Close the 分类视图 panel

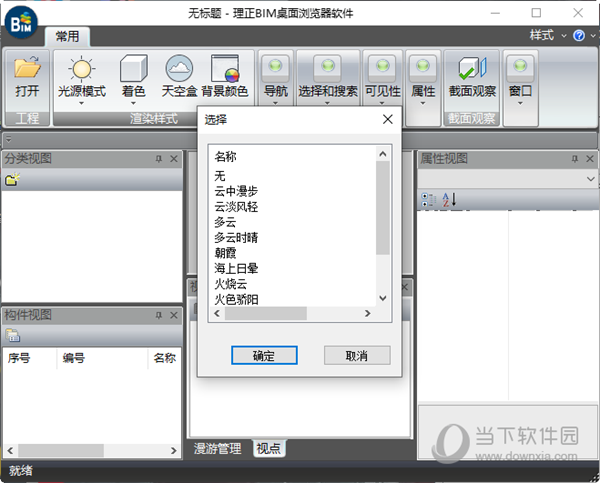174,159
